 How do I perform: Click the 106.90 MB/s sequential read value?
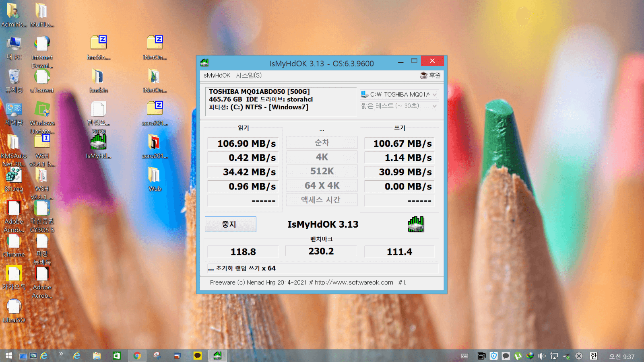point(243,144)
